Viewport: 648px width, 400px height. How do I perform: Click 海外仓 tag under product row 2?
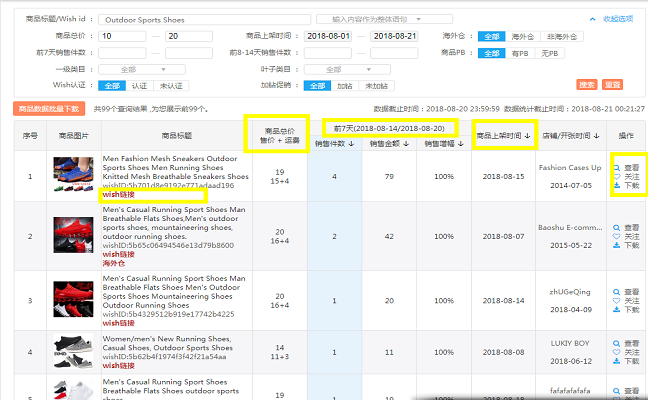(114, 263)
